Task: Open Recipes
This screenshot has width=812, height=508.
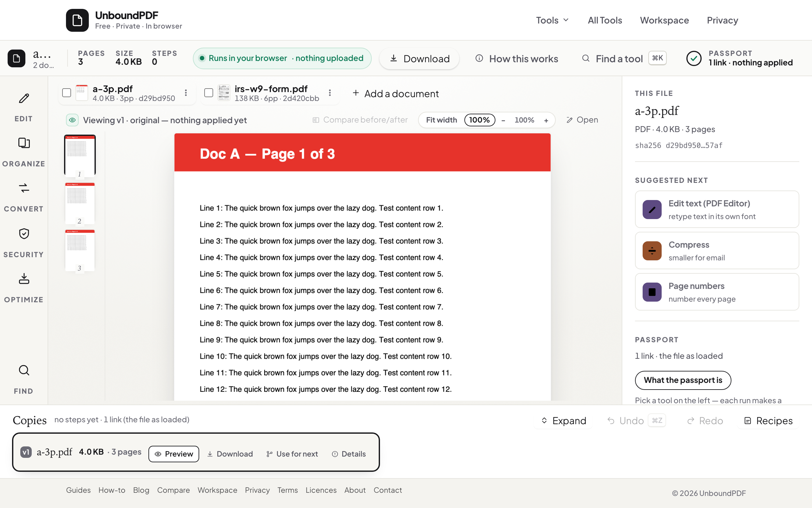Action: click(768, 421)
